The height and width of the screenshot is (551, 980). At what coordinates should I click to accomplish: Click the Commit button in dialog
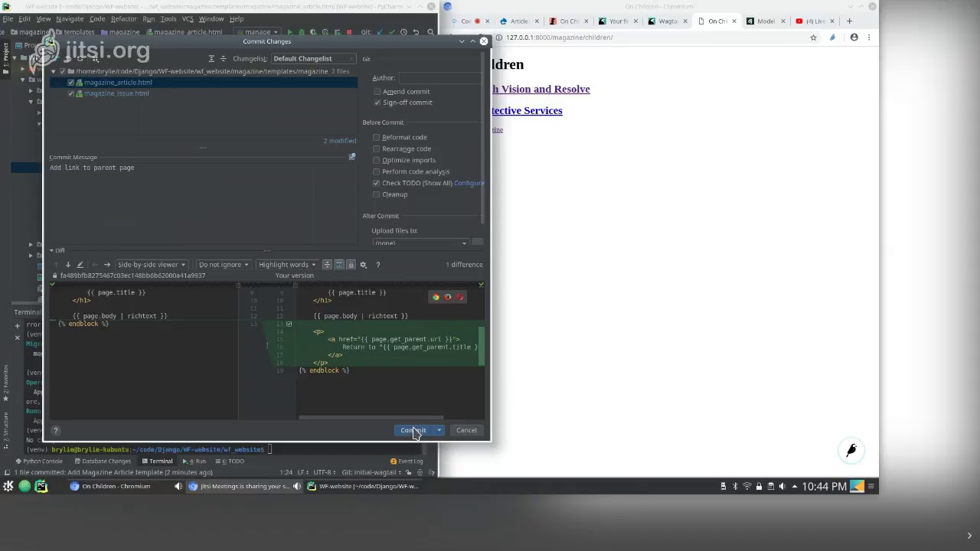[x=415, y=430]
